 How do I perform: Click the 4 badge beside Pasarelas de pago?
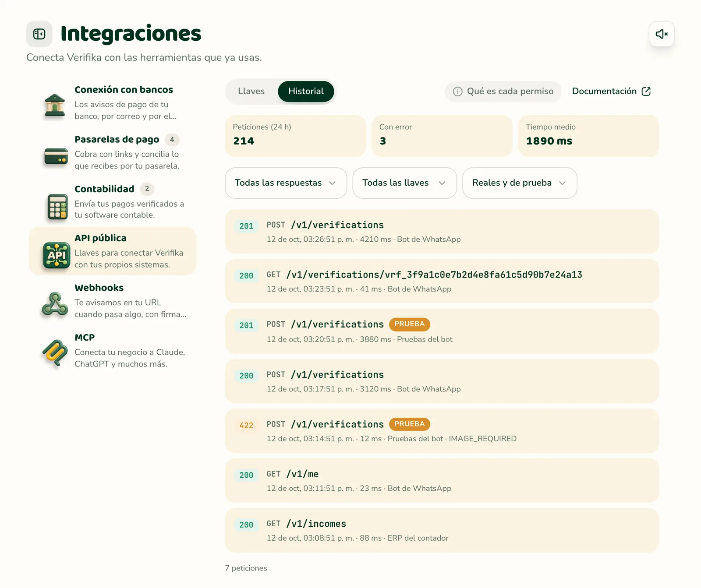pos(172,140)
